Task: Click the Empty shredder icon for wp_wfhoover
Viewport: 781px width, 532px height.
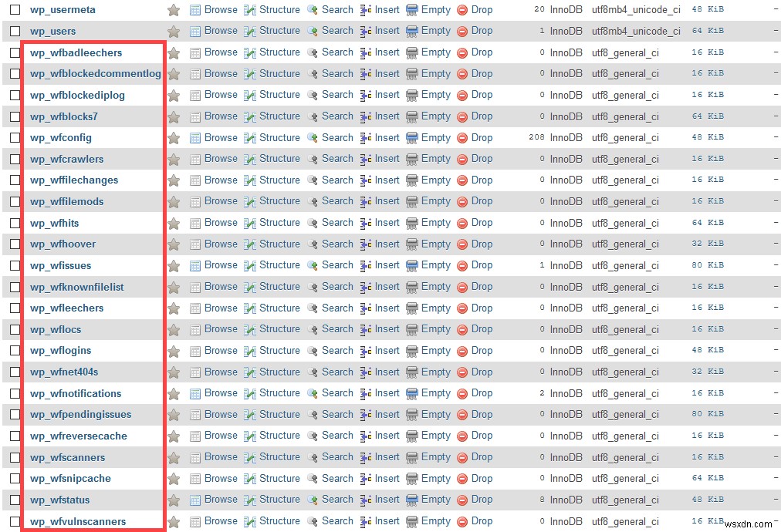Action: [411, 244]
